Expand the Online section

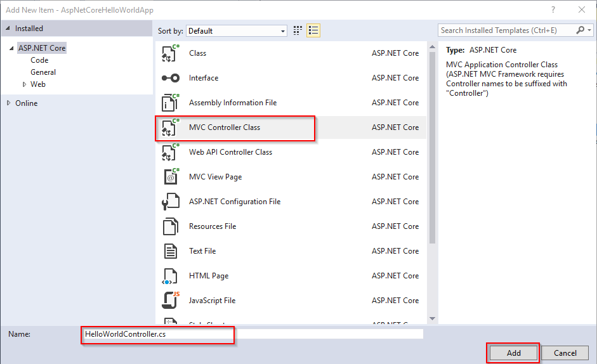tap(9, 103)
